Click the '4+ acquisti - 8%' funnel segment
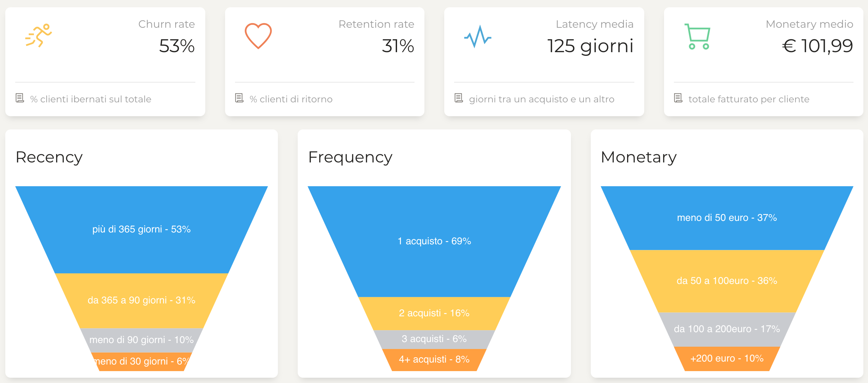Viewport: 868px width, 383px height. point(434,360)
